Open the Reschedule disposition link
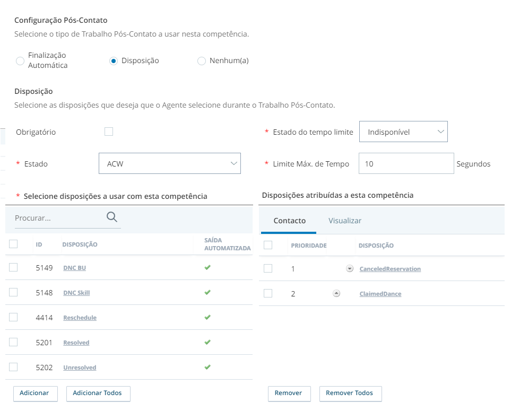This screenshot has width=511, height=420. pyautogui.click(x=80, y=318)
